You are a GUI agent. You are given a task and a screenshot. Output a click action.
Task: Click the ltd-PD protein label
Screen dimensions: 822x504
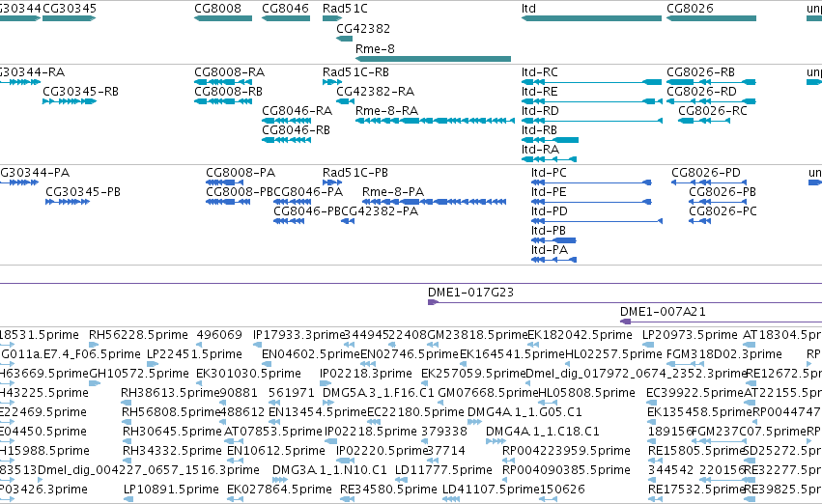coord(550,211)
